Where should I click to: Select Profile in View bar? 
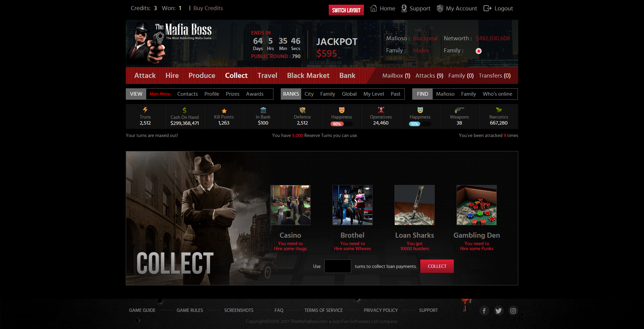click(212, 94)
